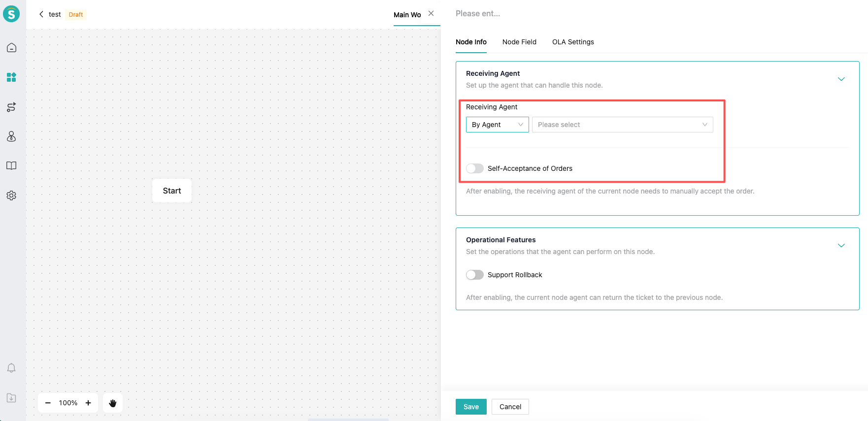Collapse the Operational Features section
The height and width of the screenshot is (421, 868).
tap(841, 246)
